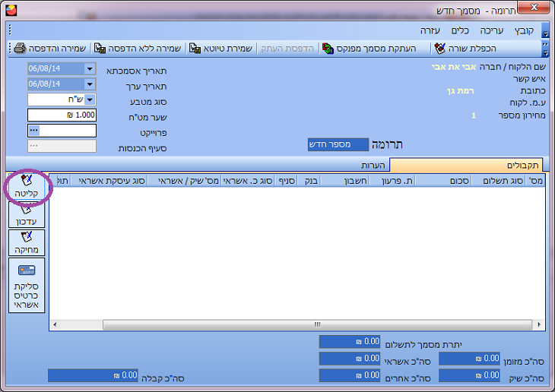Click the ת. פרעון column header

coord(392,181)
